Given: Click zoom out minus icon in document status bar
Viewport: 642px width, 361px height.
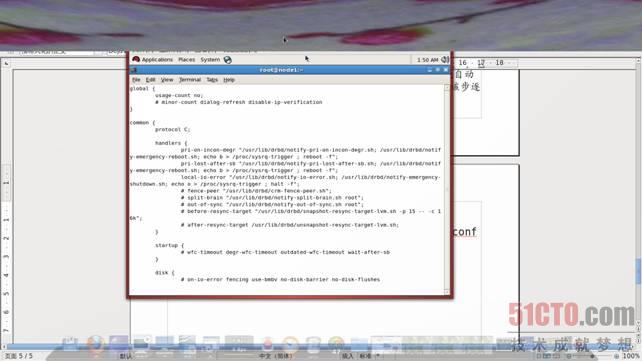Looking at the screenshot, I should click(569, 356).
